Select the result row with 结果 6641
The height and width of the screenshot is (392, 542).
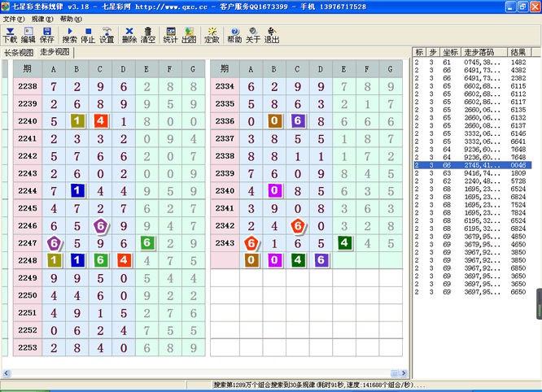(x=472, y=142)
